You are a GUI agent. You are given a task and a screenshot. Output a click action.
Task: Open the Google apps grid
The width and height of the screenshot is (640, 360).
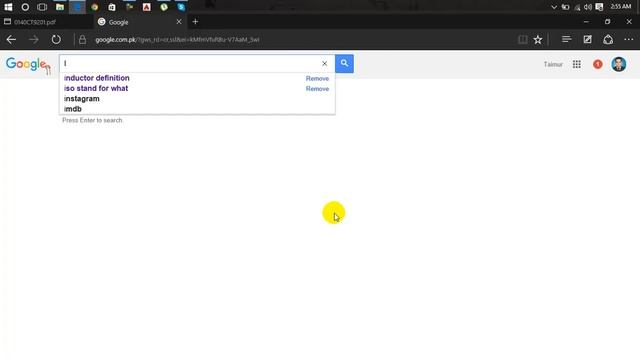coord(577,64)
